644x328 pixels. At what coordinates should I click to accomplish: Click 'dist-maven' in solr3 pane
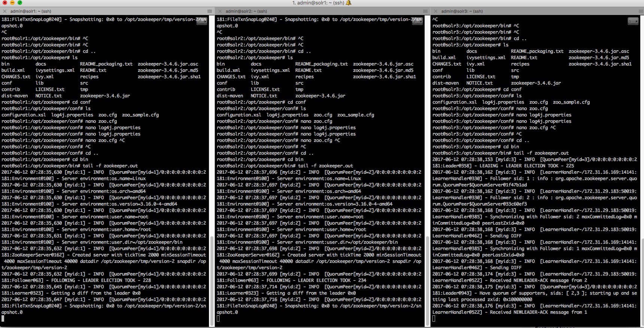446,83
